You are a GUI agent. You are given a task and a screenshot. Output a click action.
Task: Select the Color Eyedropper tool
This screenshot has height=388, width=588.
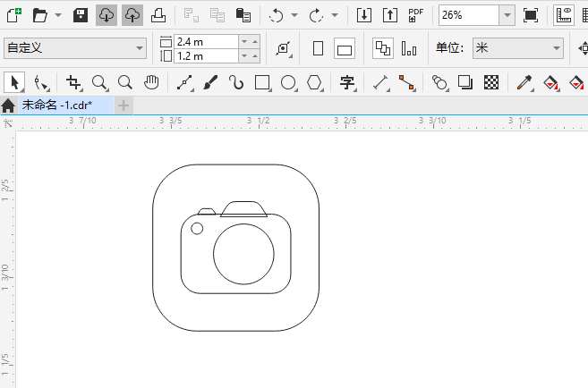coord(524,82)
